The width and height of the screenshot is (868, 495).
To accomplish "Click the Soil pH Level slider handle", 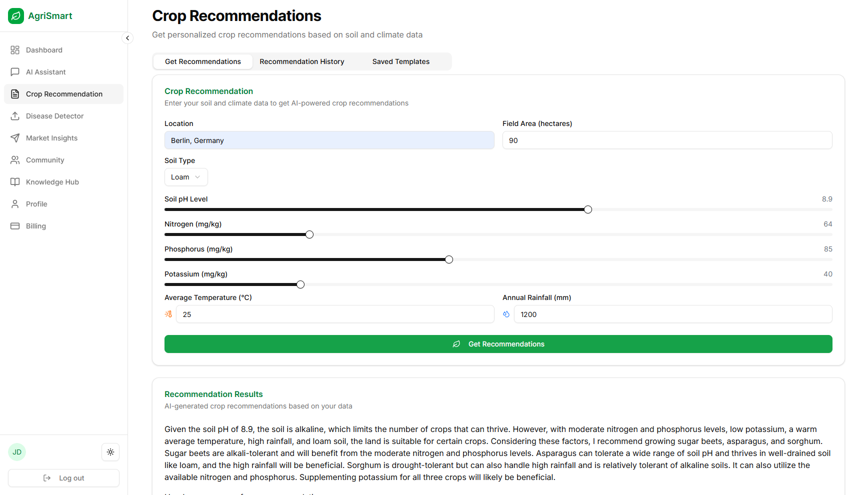I will (588, 209).
